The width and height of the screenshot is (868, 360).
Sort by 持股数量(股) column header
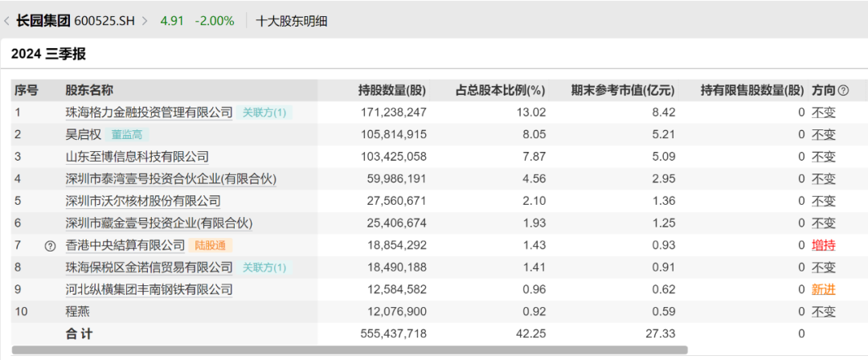(391, 90)
